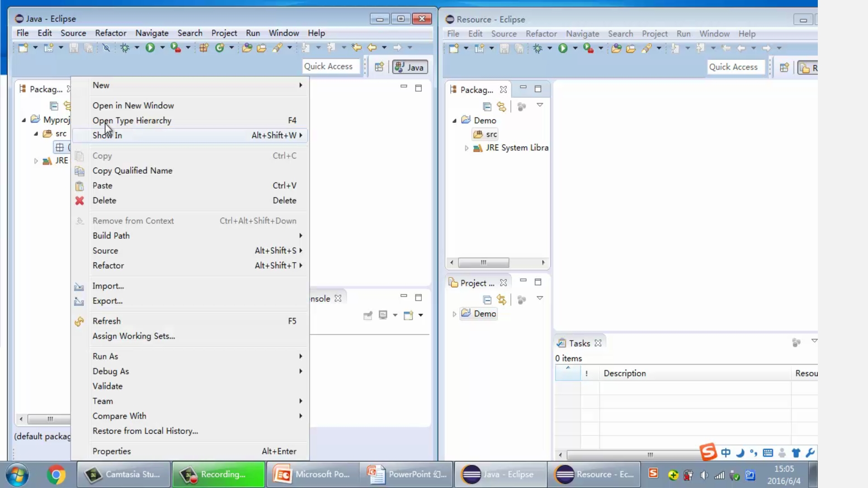This screenshot has height=488, width=868.
Task: Click Debug bug icon in Resource Eclipse toolbar
Action: coord(538,48)
